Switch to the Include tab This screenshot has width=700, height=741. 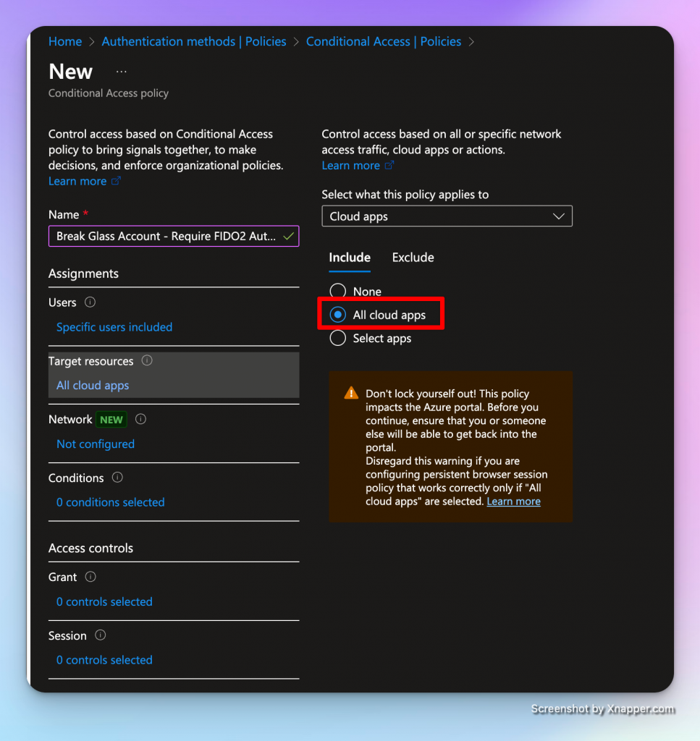[x=350, y=258]
